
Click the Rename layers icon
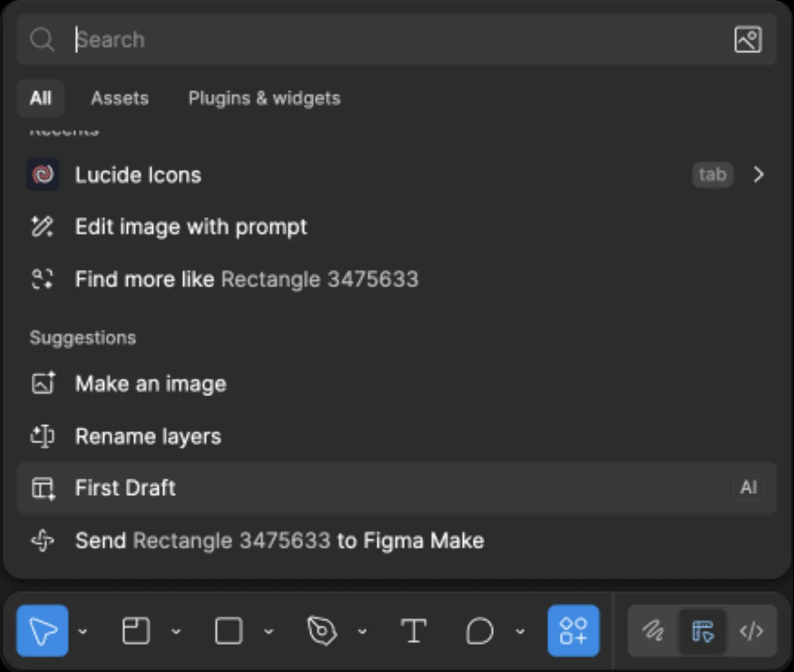[43, 436]
